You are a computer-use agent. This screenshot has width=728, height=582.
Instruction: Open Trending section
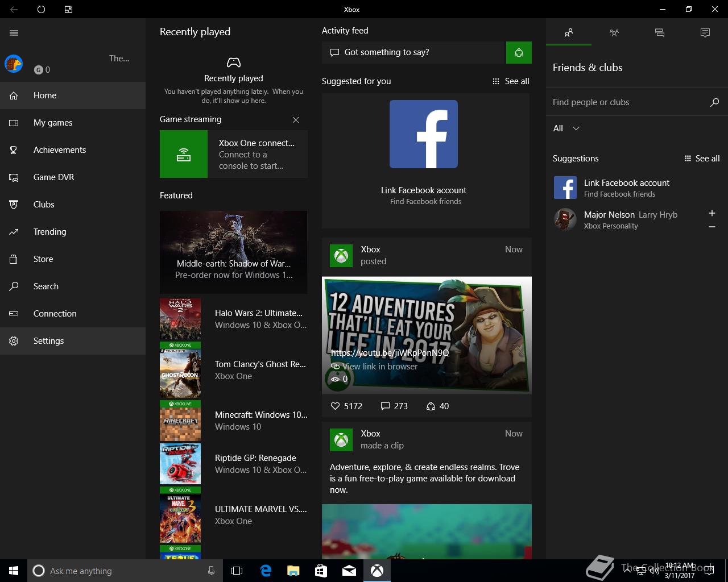[x=73, y=232]
